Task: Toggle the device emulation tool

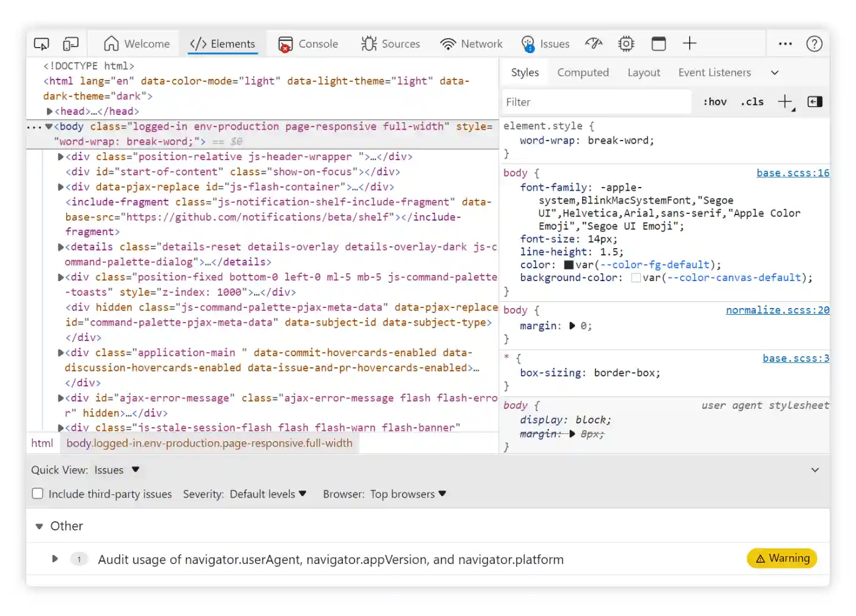Action: [x=70, y=43]
